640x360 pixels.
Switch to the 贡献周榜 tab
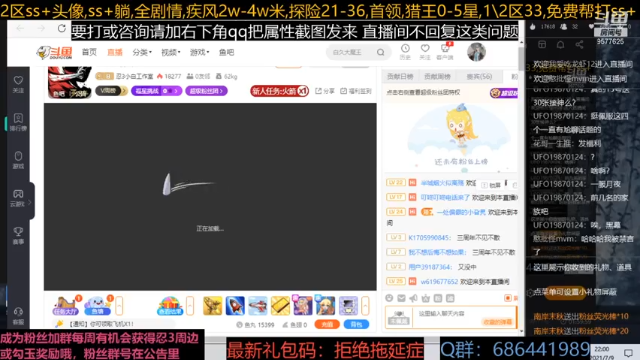click(x=437, y=76)
